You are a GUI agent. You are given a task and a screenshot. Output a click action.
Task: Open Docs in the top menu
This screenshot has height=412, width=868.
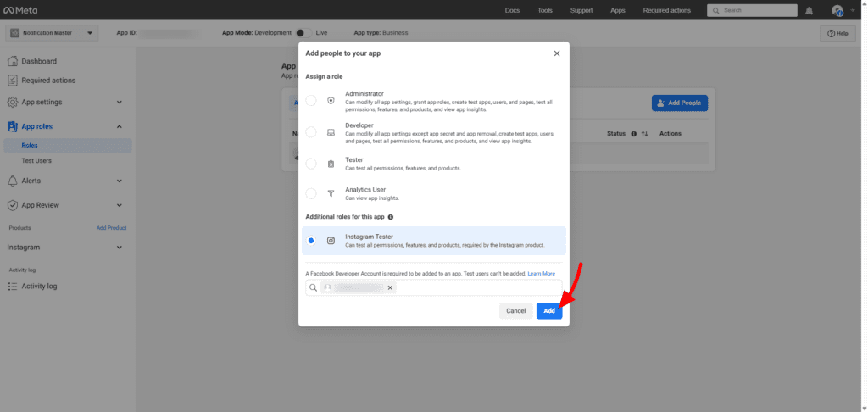click(512, 10)
